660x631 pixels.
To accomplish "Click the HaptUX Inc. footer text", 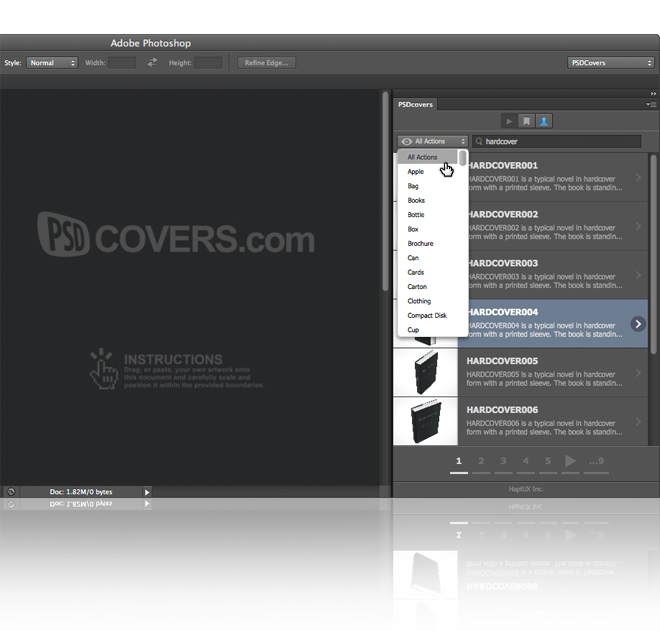I will (x=526, y=489).
